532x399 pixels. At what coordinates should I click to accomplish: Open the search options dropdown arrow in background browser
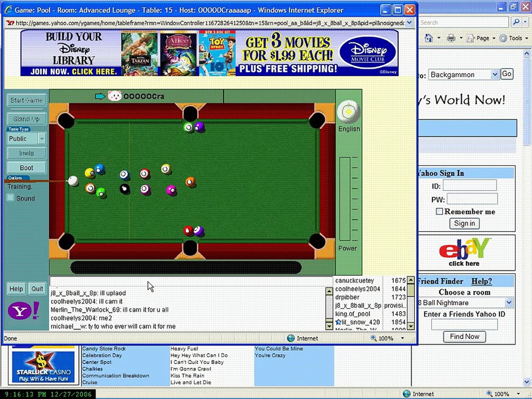[525, 22]
